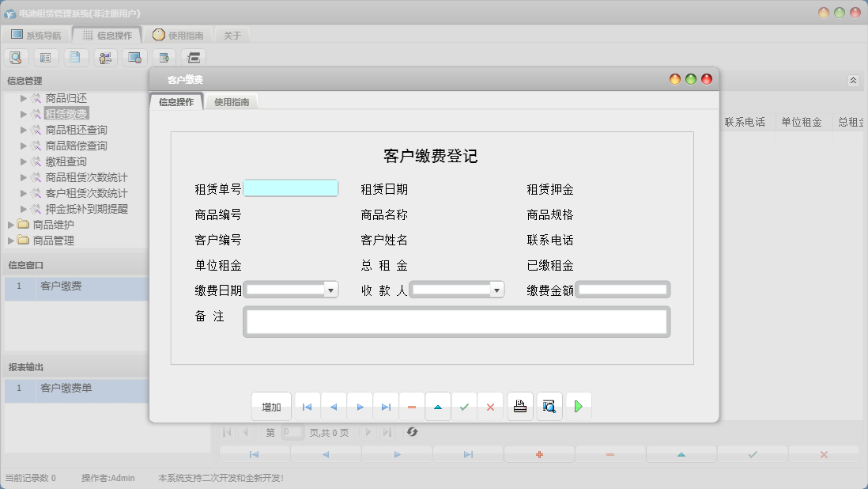Click the 增加 button
The height and width of the screenshot is (489, 868).
[x=271, y=407]
